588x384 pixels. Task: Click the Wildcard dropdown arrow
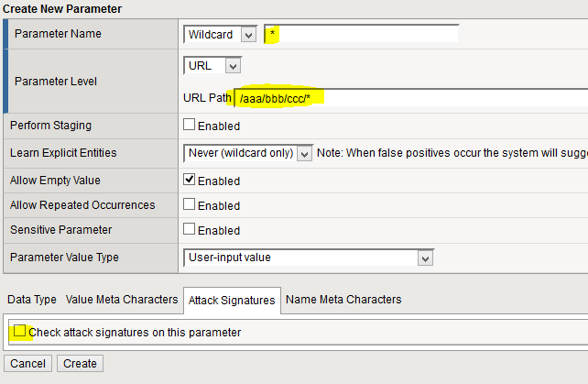pos(248,35)
